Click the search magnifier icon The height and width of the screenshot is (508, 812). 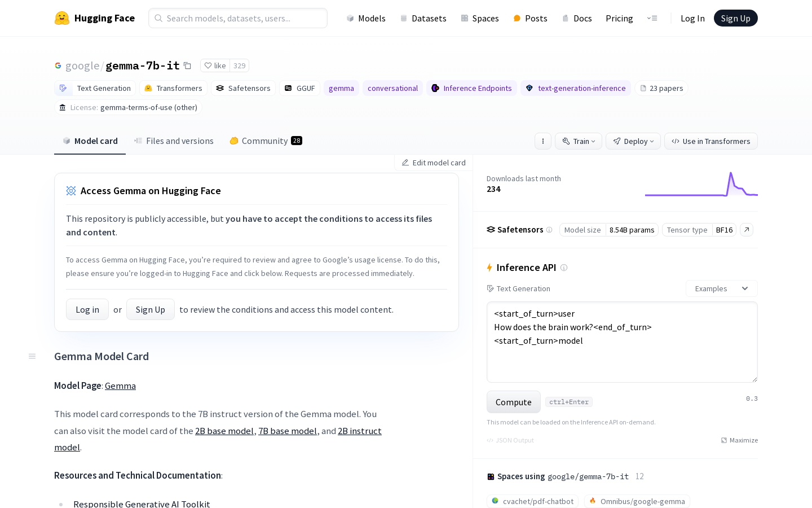click(x=159, y=18)
